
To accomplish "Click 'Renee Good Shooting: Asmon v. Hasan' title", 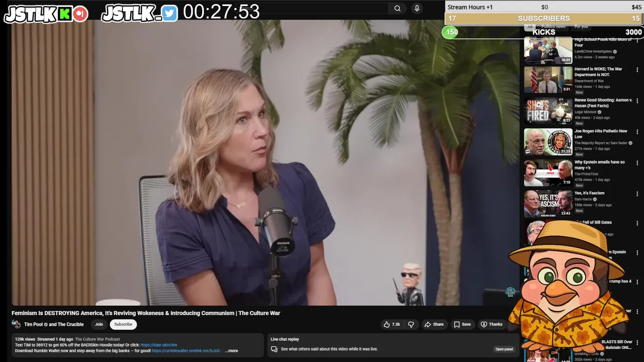I will coord(603,103).
